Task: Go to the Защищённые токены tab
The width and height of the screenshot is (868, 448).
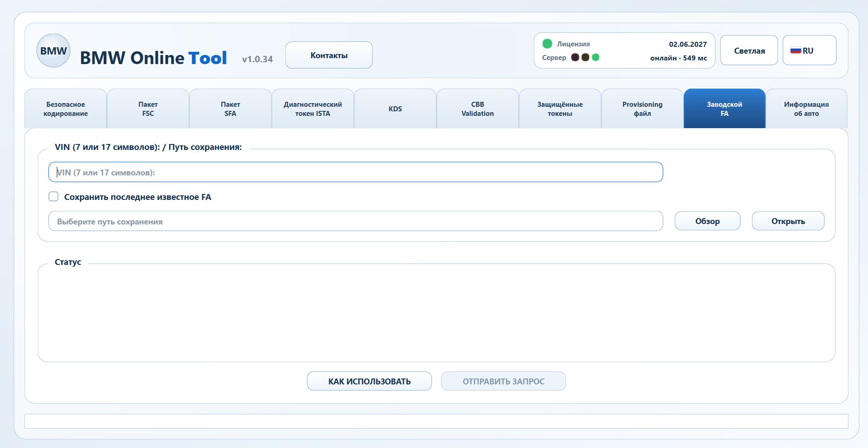Action: click(x=560, y=109)
